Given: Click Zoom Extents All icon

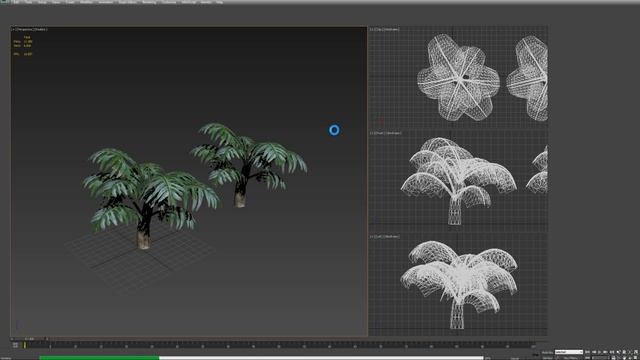Looking at the screenshot, I should 636,352.
